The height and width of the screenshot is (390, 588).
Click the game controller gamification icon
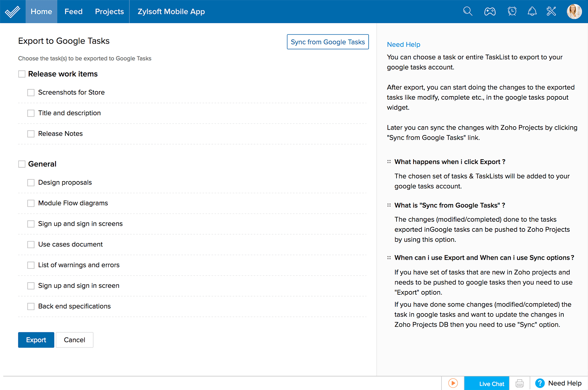pyautogui.click(x=490, y=11)
